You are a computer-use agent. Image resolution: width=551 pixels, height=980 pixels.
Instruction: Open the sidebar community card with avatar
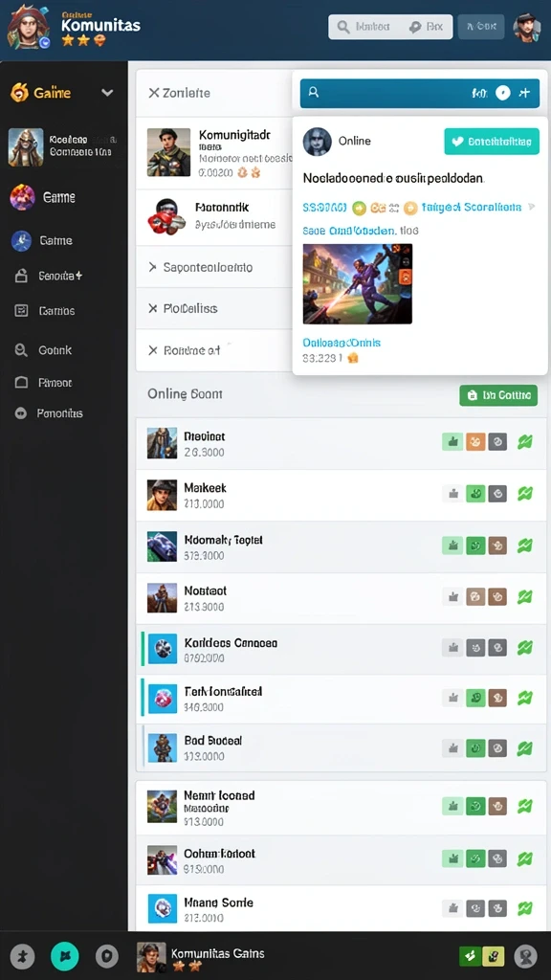(62, 146)
